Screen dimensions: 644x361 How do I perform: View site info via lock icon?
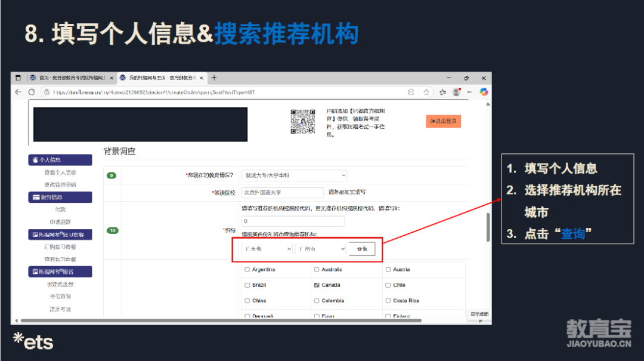pyautogui.click(x=47, y=92)
